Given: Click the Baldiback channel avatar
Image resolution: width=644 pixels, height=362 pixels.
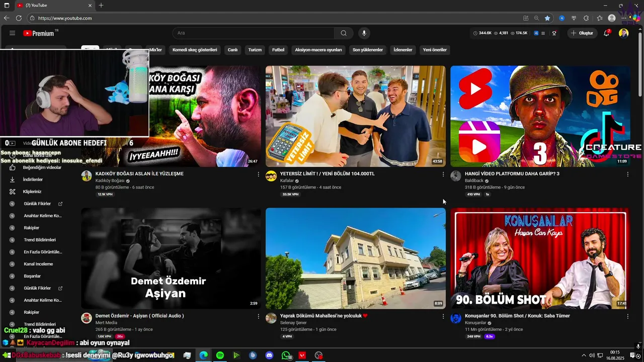Looking at the screenshot, I should (x=456, y=176).
